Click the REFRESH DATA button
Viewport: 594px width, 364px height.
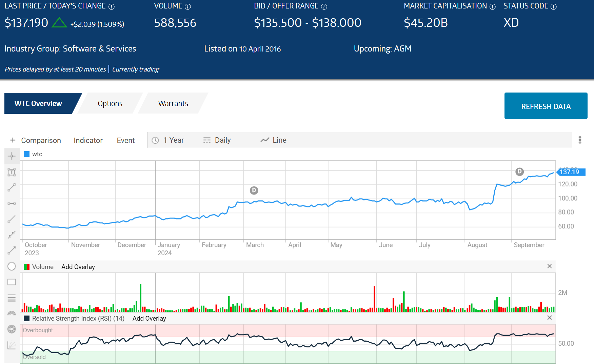coord(546,106)
